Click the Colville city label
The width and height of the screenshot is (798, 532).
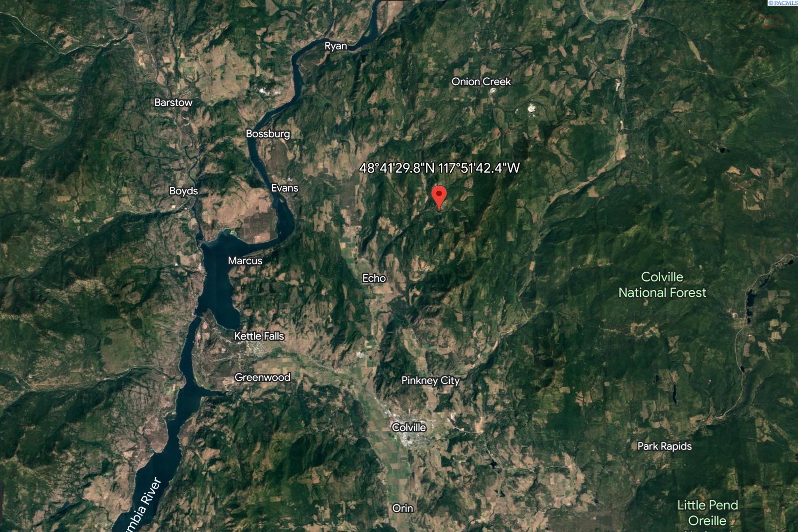click(x=409, y=427)
